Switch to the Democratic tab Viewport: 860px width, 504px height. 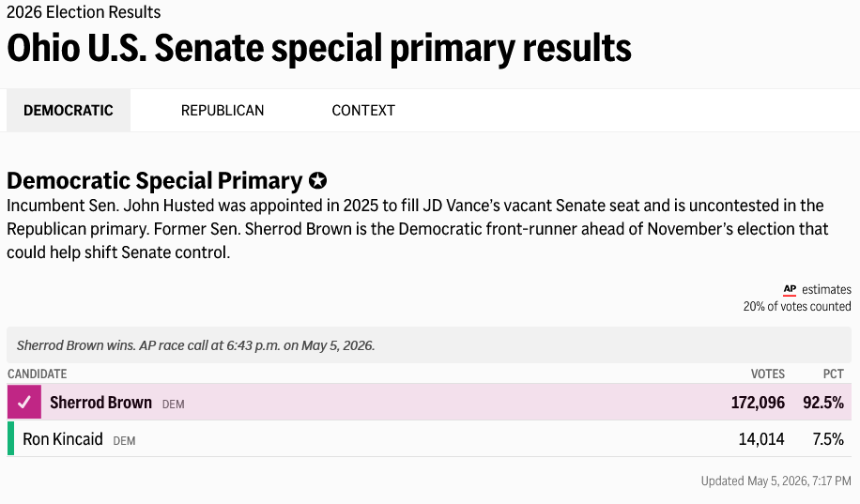[x=69, y=110]
